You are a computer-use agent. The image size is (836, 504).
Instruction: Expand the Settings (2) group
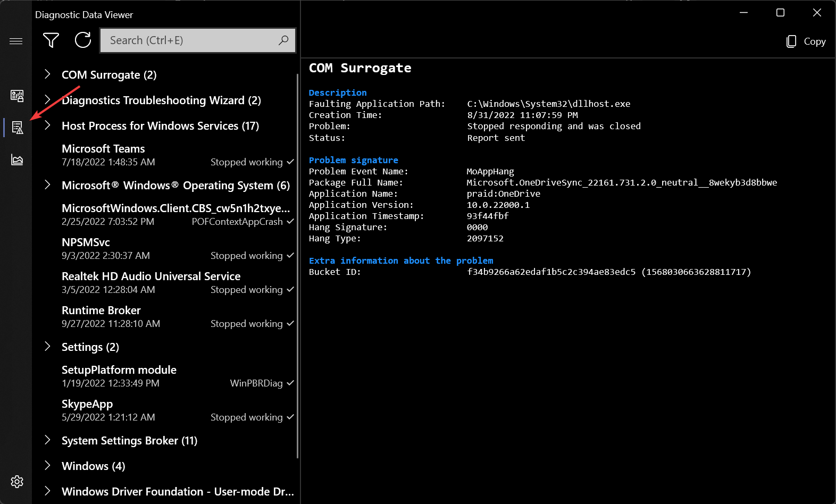[x=47, y=347]
